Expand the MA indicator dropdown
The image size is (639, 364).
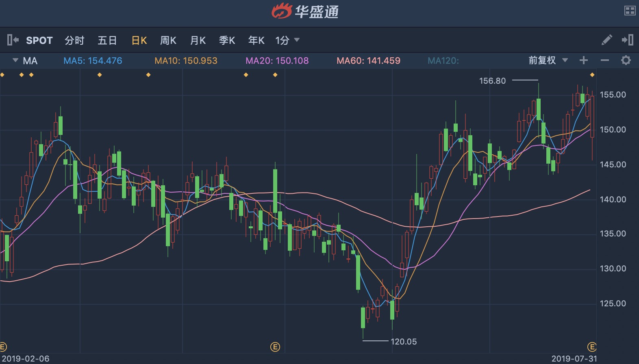point(15,61)
